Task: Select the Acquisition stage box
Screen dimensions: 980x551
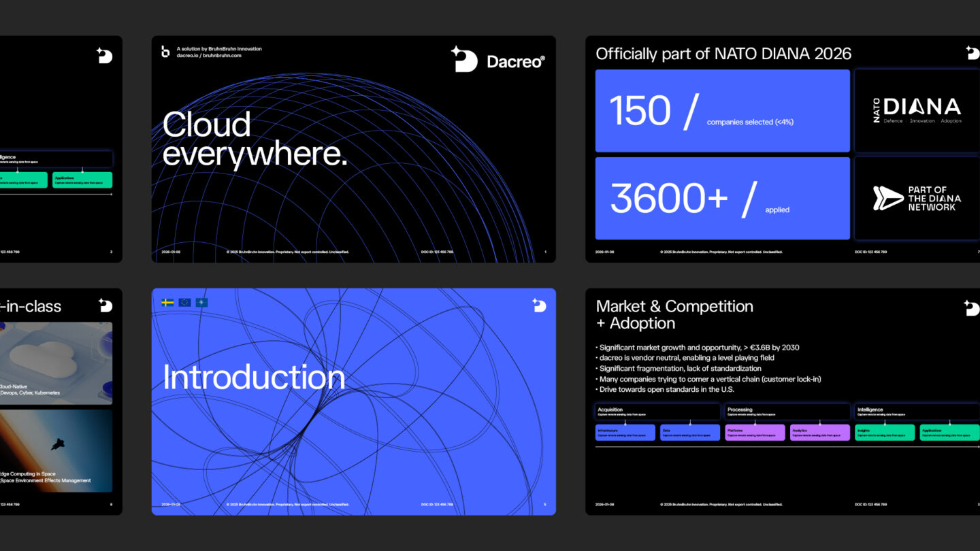Action: click(x=657, y=412)
